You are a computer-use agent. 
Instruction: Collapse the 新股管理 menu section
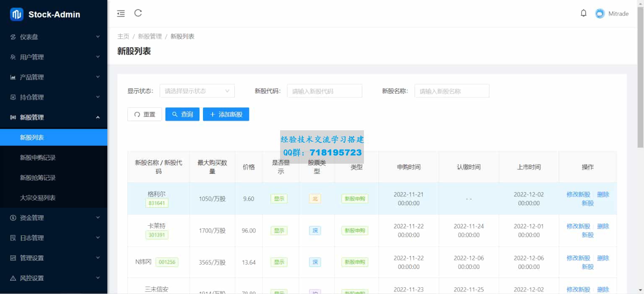[54, 117]
